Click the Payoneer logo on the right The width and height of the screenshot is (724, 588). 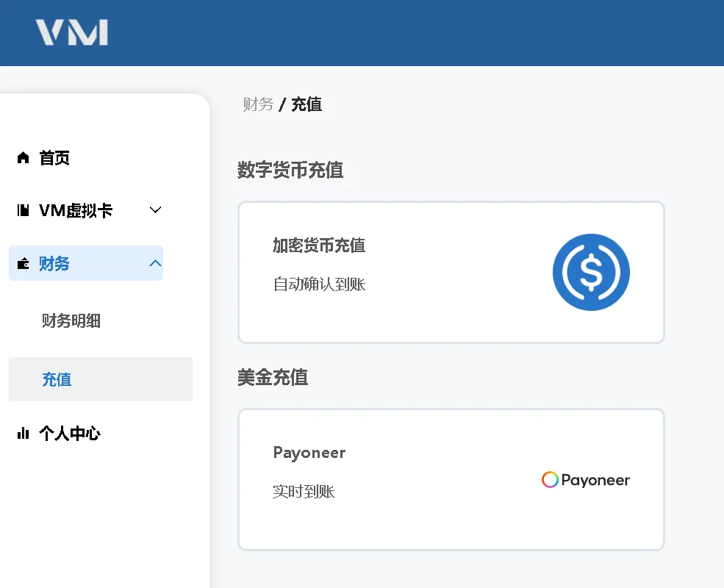coord(586,480)
